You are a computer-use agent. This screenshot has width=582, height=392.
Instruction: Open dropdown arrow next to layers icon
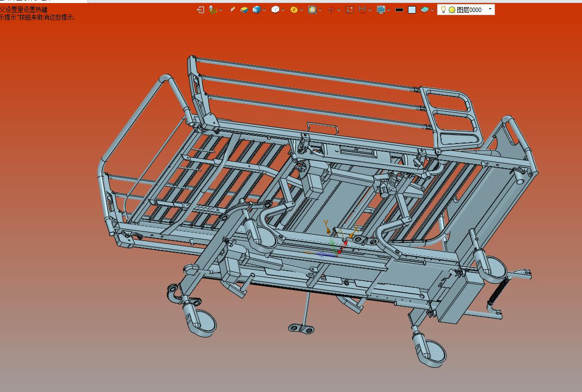[x=433, y=11]
